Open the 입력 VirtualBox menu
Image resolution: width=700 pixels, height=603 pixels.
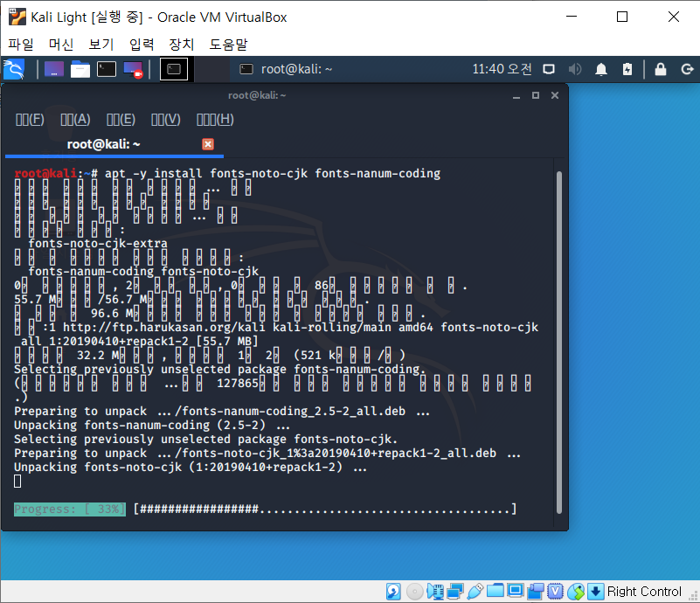point(141,45)
